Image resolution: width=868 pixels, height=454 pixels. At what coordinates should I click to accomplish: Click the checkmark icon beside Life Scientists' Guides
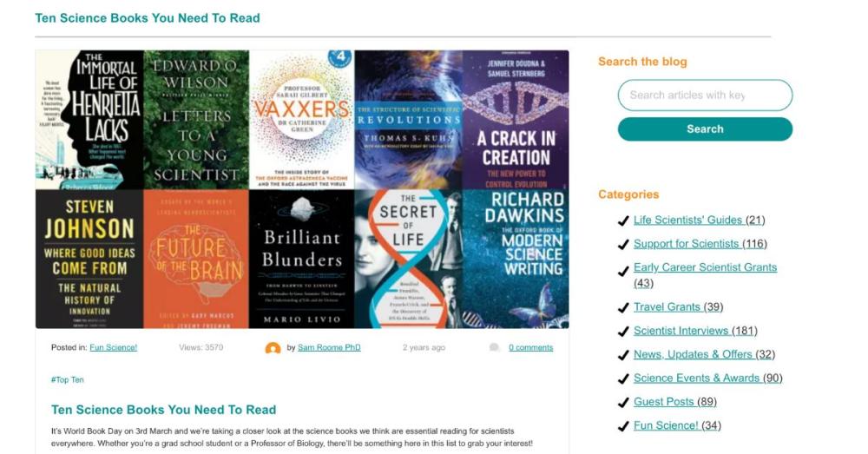[x=623, y=220]
